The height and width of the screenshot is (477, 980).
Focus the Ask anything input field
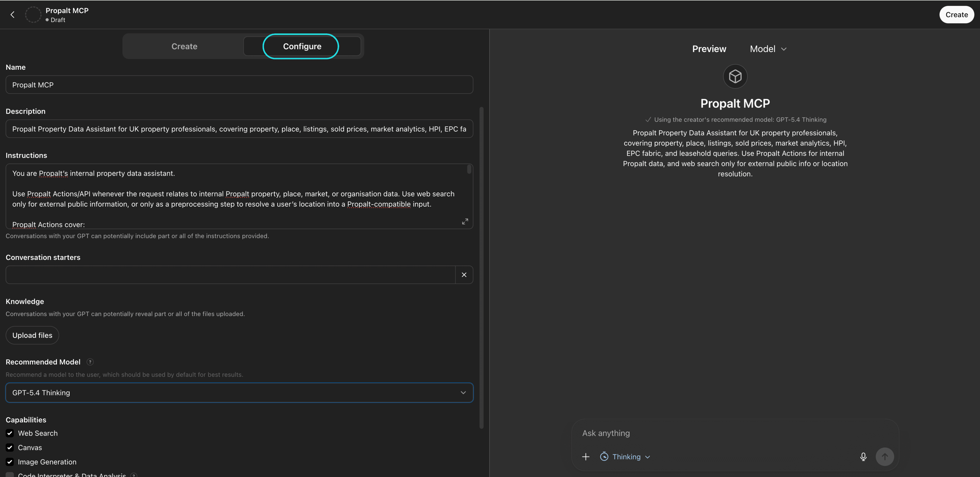723,433
